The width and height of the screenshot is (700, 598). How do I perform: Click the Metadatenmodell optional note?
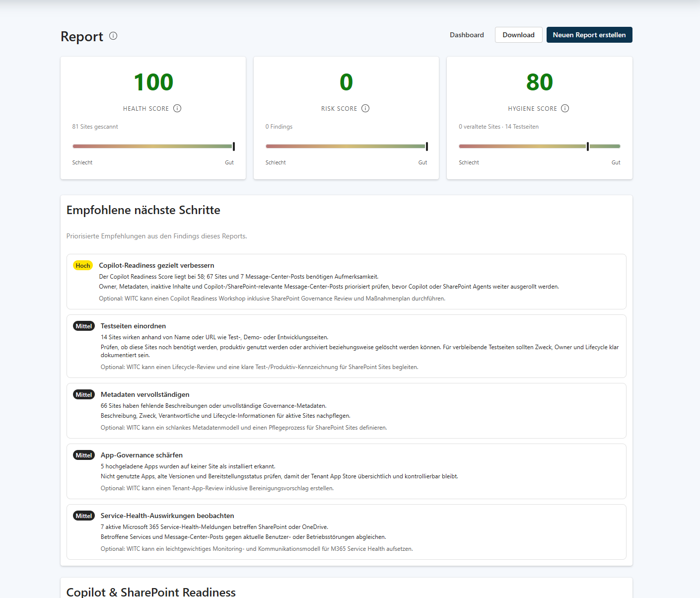point(244,428)
